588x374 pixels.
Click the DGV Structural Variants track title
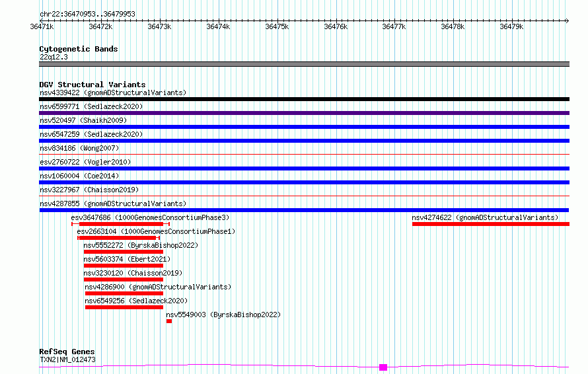pyautogui.click(x=92, y=85)
